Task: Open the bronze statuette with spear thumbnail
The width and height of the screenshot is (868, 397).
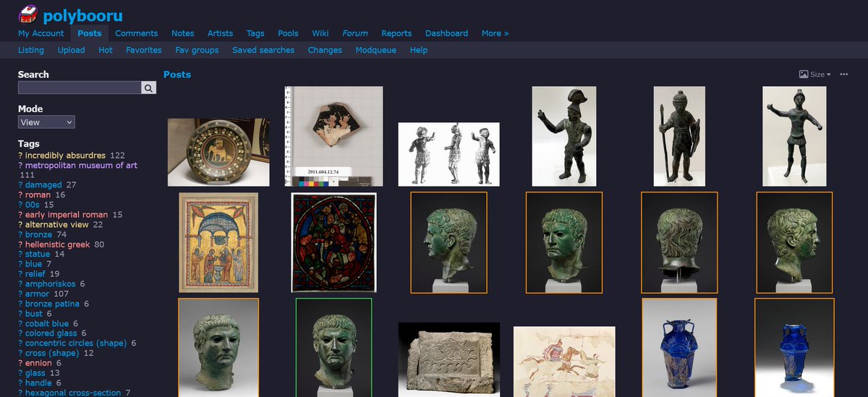Action: [x=679, y=137]
